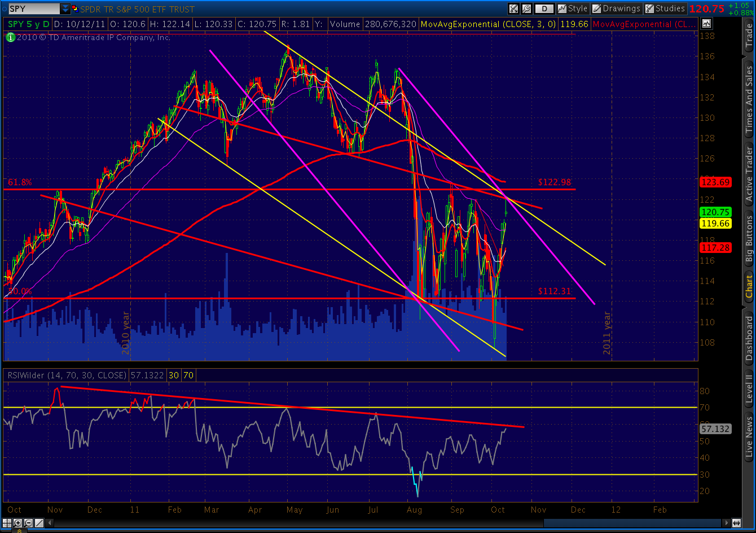Click the $112.31 Fibonacci level label

click(x=555, y=291)
